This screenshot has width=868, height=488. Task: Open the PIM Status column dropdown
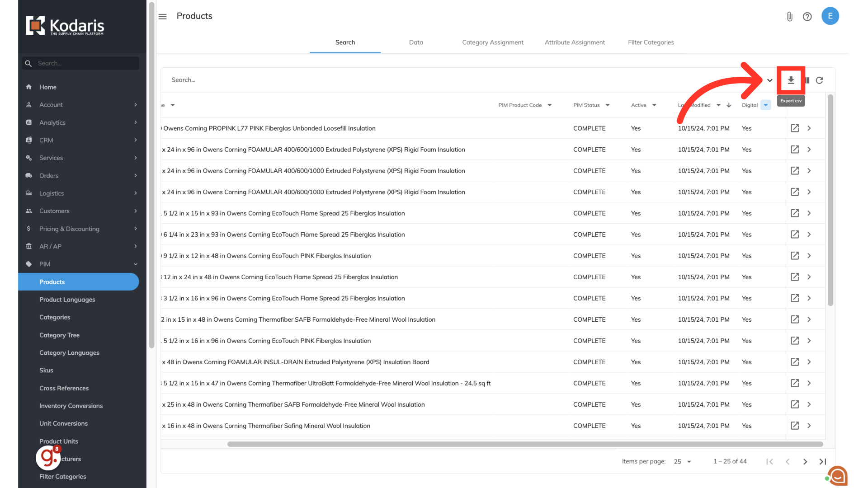(x=608, y=105)
